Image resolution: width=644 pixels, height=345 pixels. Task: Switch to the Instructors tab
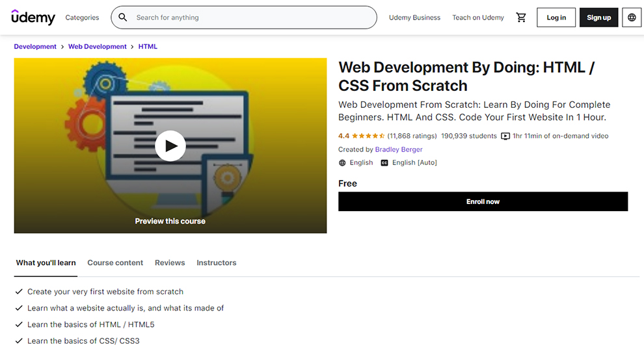pos(217,262)
